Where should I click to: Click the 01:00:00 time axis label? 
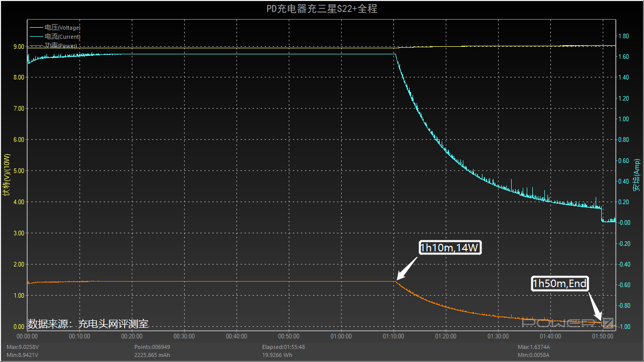click(x=341, y=336)
